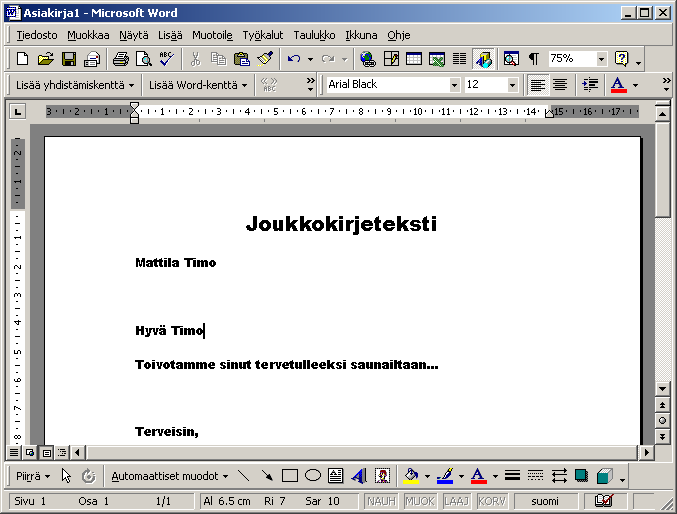Undo the last action
This screenshot has width=677, height=514.
click(294, 59)
